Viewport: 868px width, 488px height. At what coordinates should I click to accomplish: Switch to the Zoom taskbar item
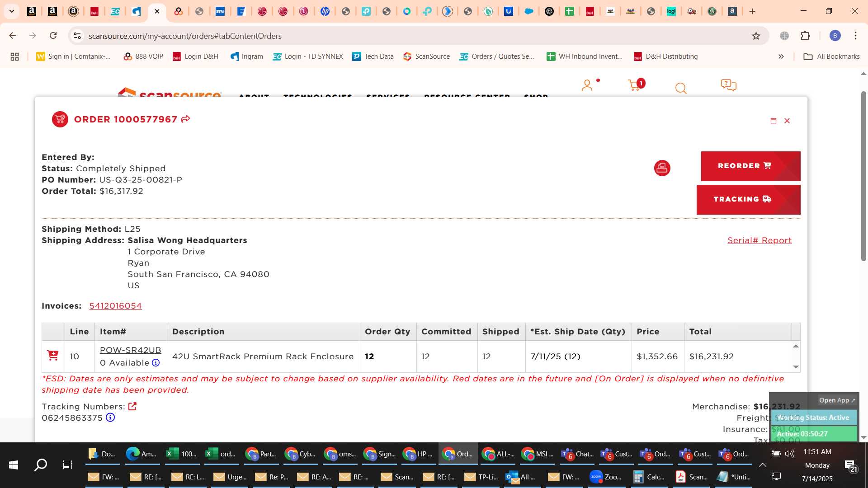pos(606,477)
